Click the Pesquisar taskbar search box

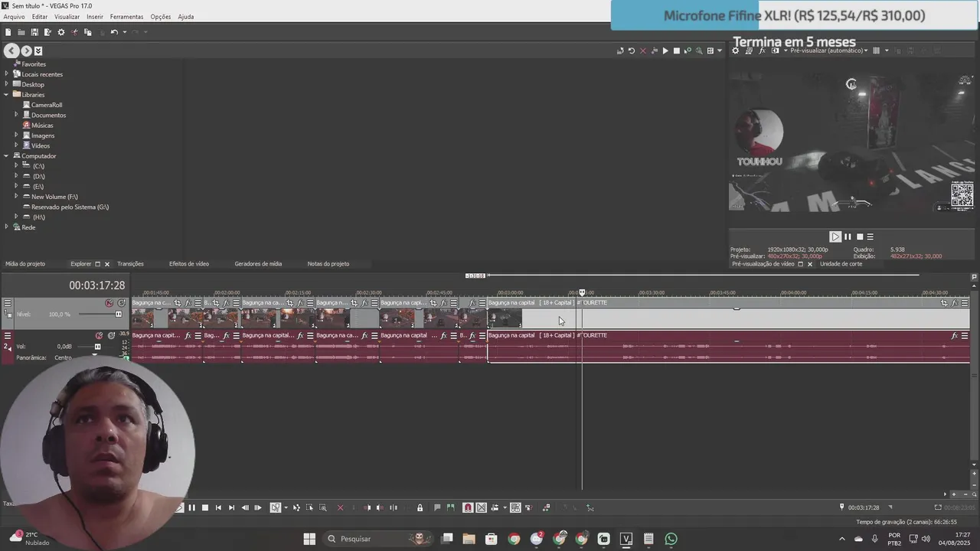point(378,539)
